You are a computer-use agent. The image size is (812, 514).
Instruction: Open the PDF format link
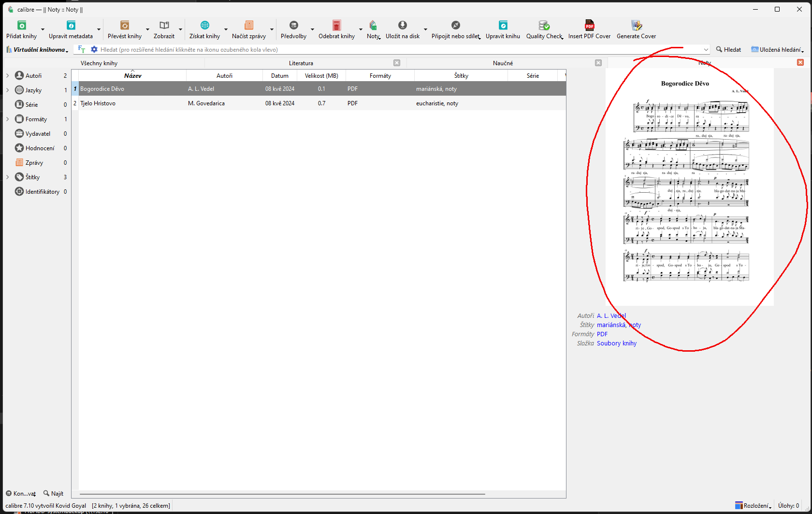tap(602, 334)
